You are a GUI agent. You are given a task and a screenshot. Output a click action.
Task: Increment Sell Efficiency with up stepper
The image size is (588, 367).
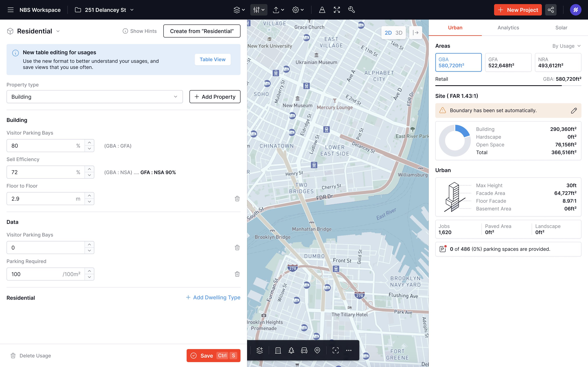tap(89, 169)
